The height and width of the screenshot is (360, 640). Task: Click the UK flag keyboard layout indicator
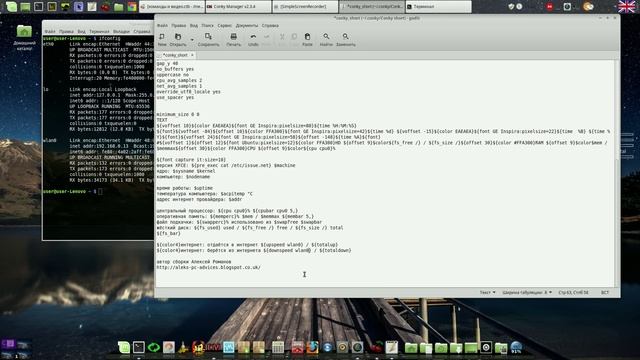[x=627, y=7]
